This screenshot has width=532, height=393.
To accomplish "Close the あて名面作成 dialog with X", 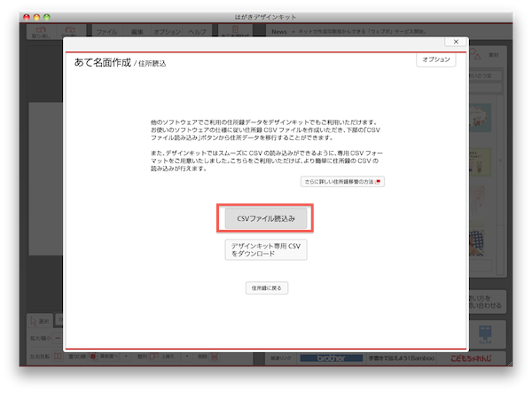I will click(456, 42).
